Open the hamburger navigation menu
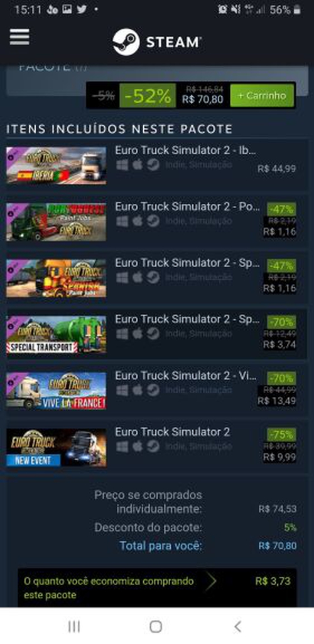 [19, 36]
